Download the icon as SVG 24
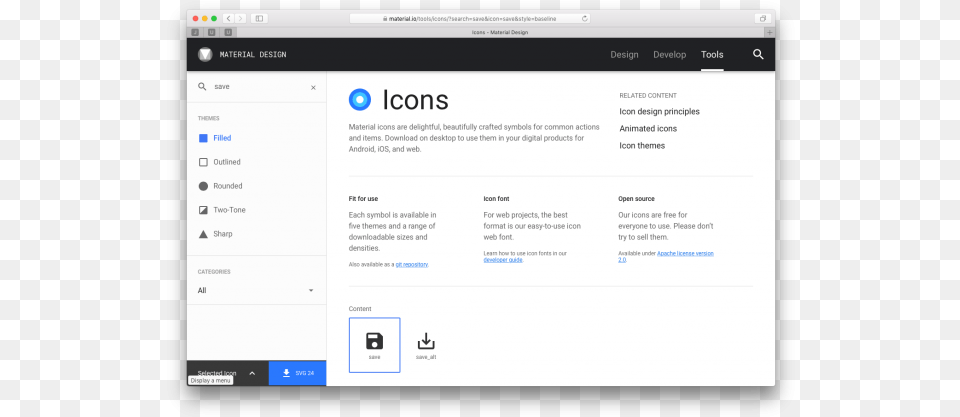Image resolution: width=960 pixels, height=417 pixels. 298,373
